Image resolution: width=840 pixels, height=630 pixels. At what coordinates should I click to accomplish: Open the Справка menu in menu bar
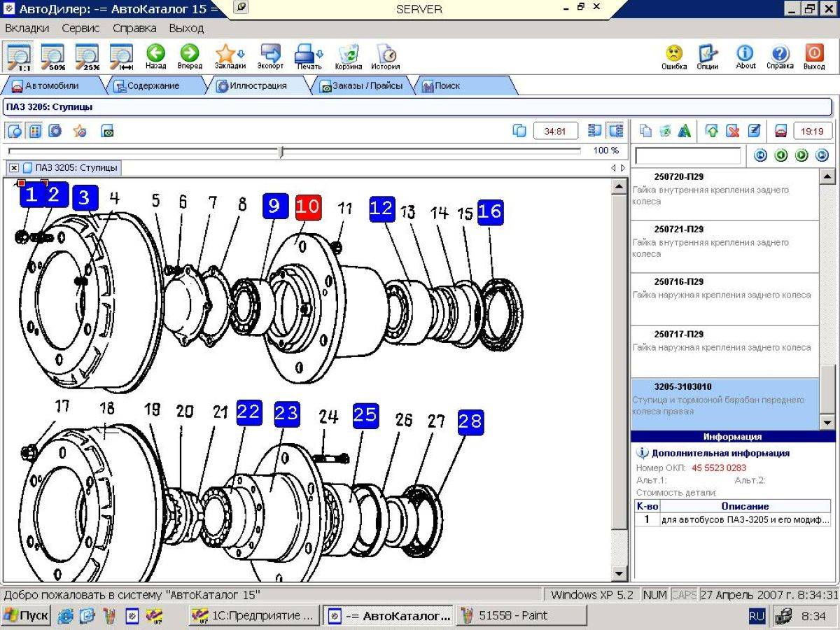[x=134, y=29]
